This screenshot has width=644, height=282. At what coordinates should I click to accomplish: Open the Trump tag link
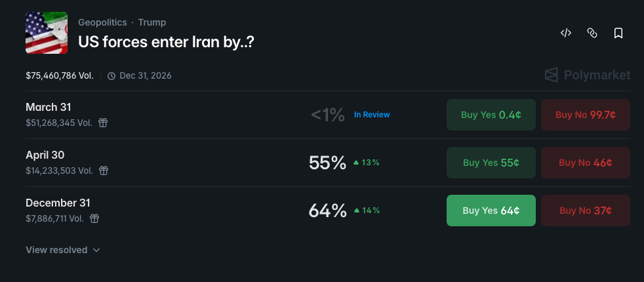pyautogui.click(x=152, y=22)
